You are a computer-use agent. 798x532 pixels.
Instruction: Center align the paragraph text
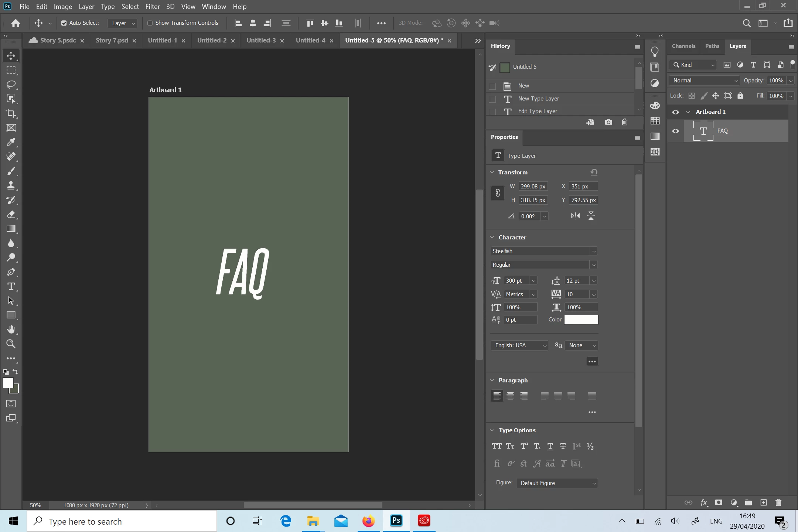pos(510,396)
